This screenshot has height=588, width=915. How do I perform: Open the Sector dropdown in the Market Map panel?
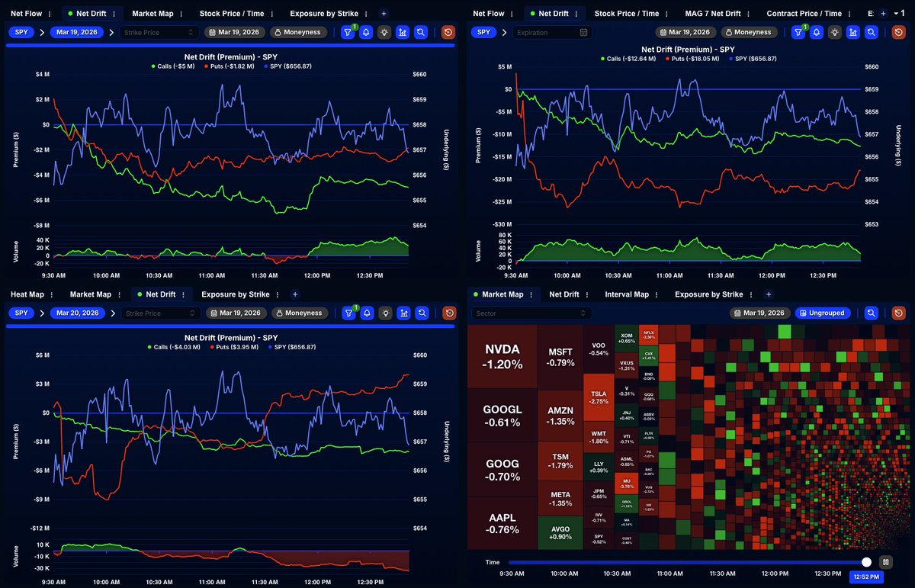(531, 313)
